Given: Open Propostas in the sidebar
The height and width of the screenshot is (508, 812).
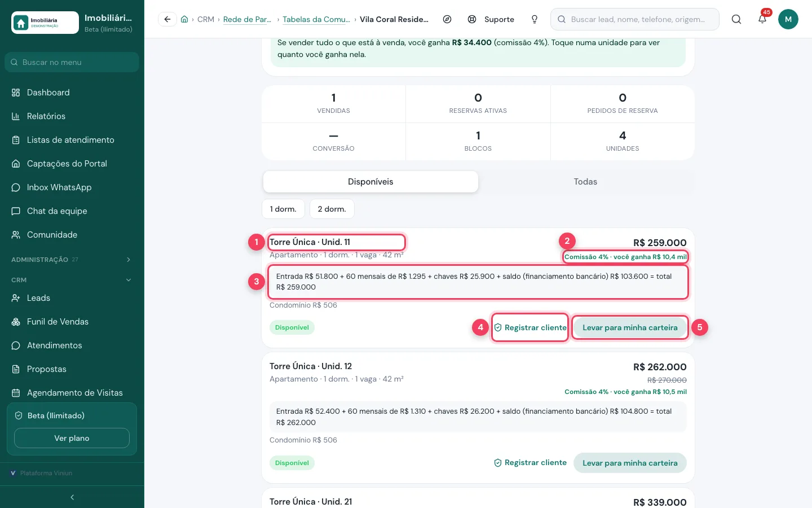Looking at the screenshot, I should pyautogui.click(x=72, y=369).
